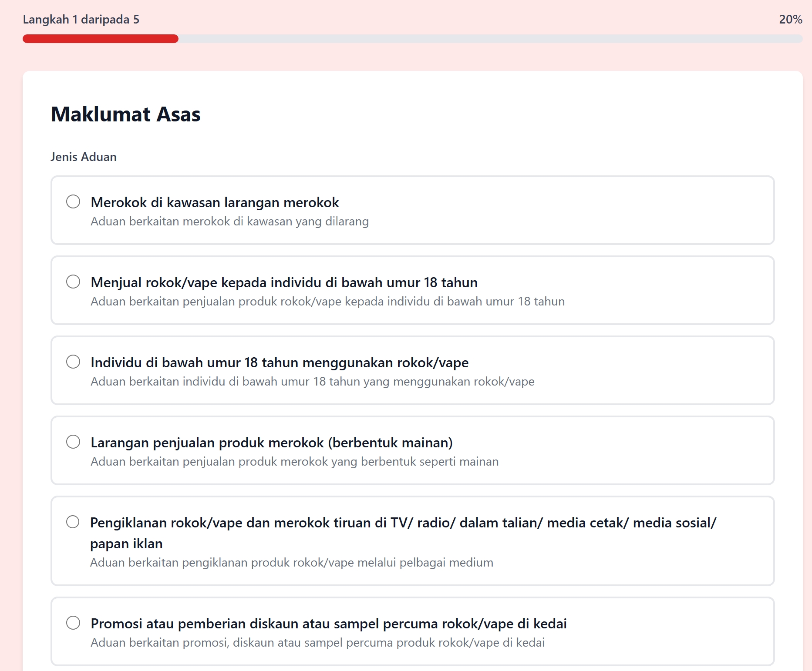
Task: Click 'Menjual rokok/vape kepada individu' option title
Action: [284, 282]
